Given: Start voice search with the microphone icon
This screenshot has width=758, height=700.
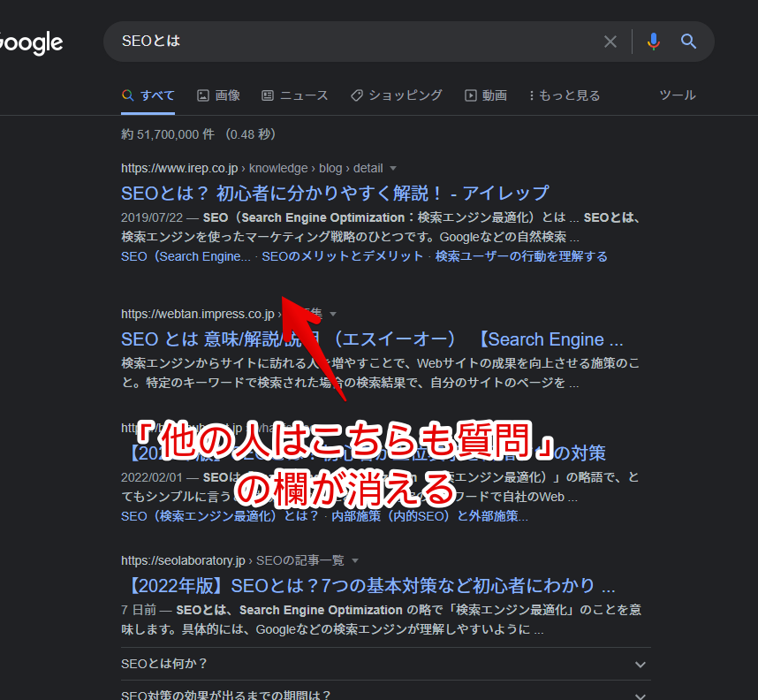Looking at the screenshot, I should point(653,42).
